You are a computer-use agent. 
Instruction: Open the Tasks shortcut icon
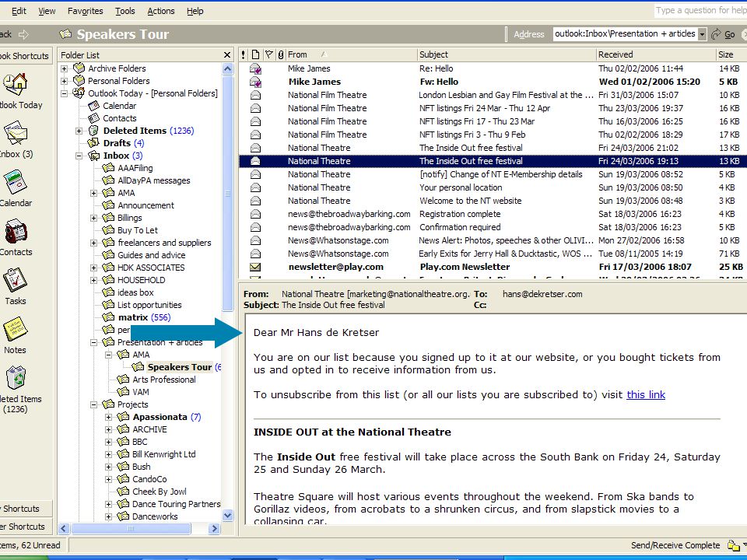(x=16, y=280)
